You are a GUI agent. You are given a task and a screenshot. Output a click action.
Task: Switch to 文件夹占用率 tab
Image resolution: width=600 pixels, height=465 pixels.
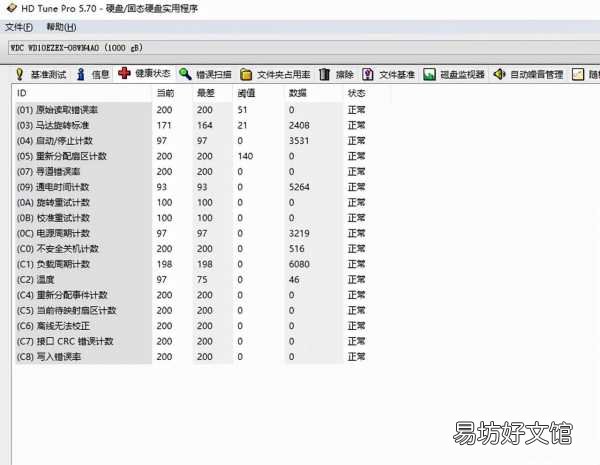(x=284, y=75)
